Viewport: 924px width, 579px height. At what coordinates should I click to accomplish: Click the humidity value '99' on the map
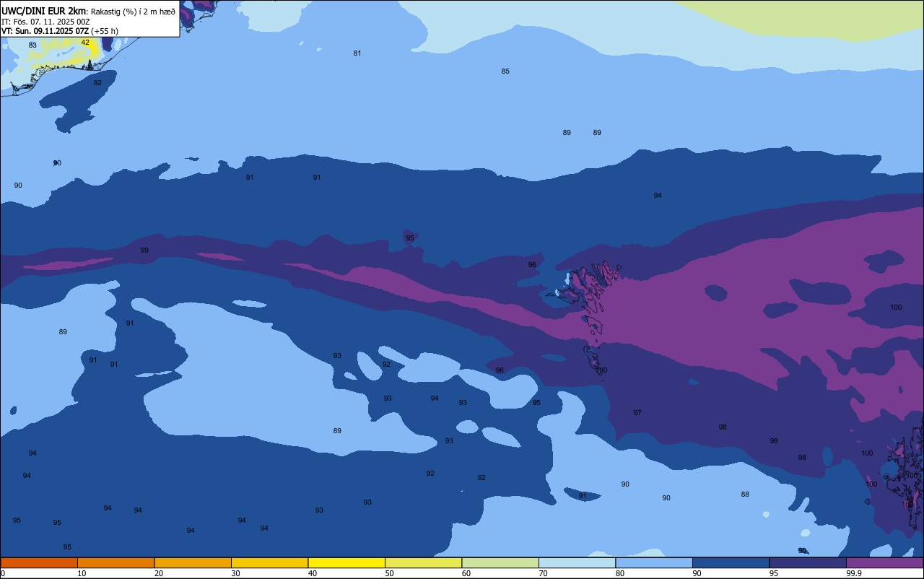(144, 251)
